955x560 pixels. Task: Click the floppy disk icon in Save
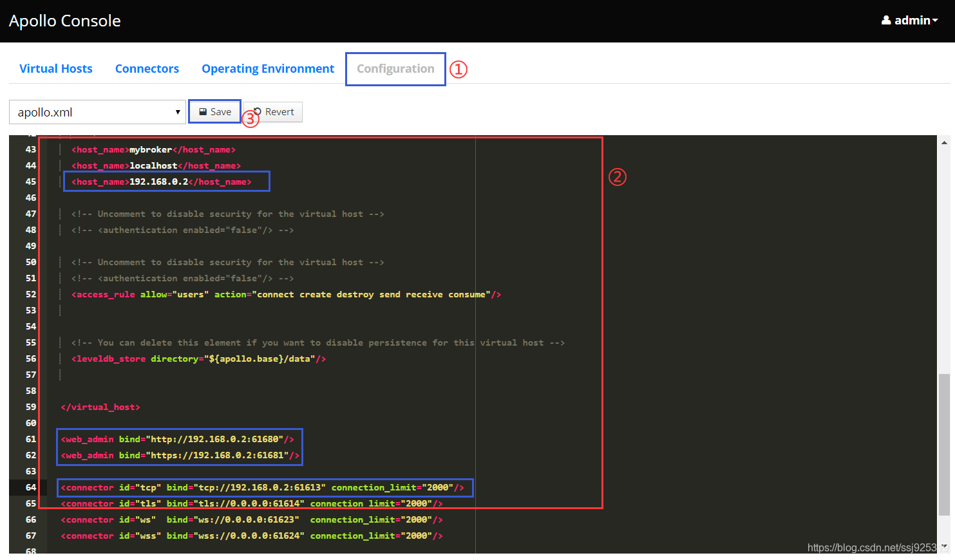tap(203, 111)
